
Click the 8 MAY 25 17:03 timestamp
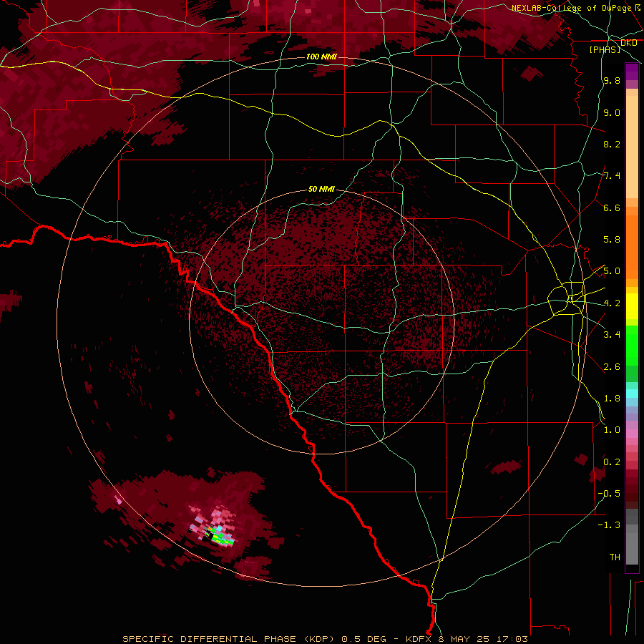[485, 639]
